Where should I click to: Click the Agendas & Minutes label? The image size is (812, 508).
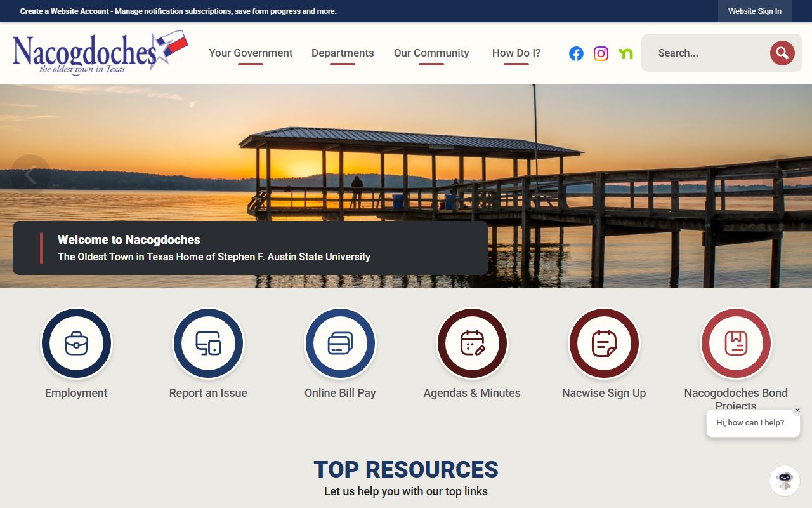click(x=472, y=393)
